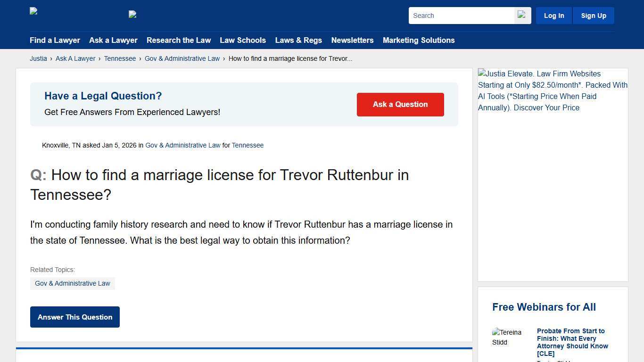This screenshot has height=362, width=644.
Task: Open the Tennessee breadcrumb link
Action: [120, 58]
